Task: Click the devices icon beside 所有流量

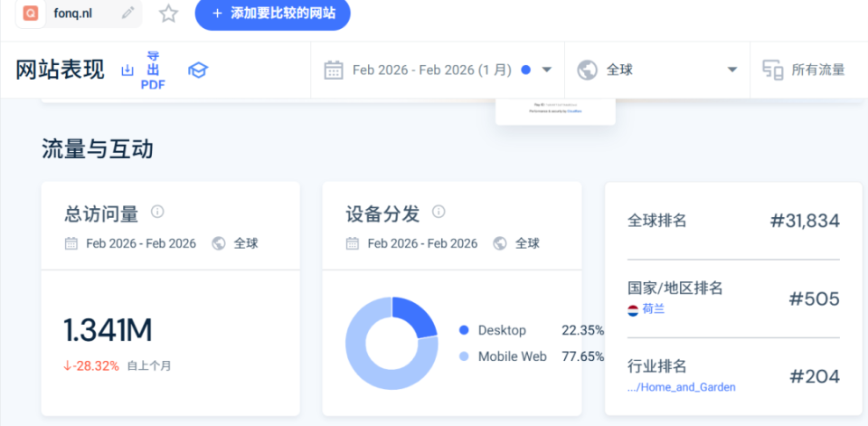Action: (x=773, y=71)
